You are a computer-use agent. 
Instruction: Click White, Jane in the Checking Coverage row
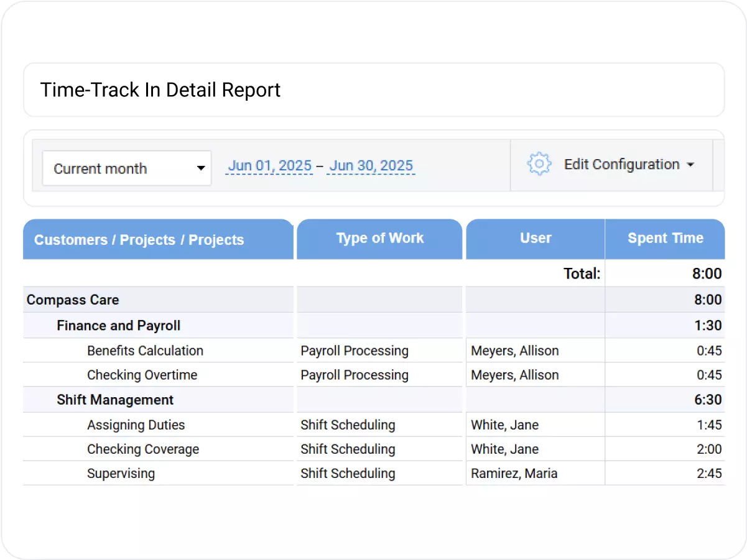click(506, 449)
